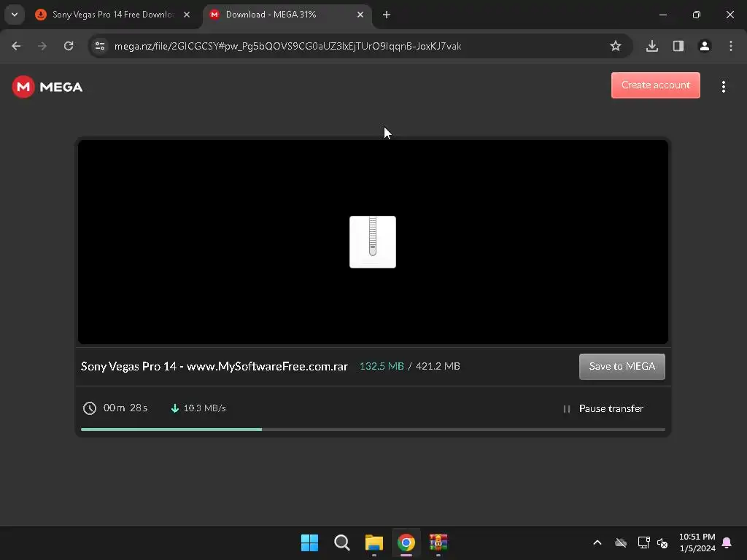Click Save to MEGA button
The width and height of the screenshot is (747, 560).
coord(622,367)
